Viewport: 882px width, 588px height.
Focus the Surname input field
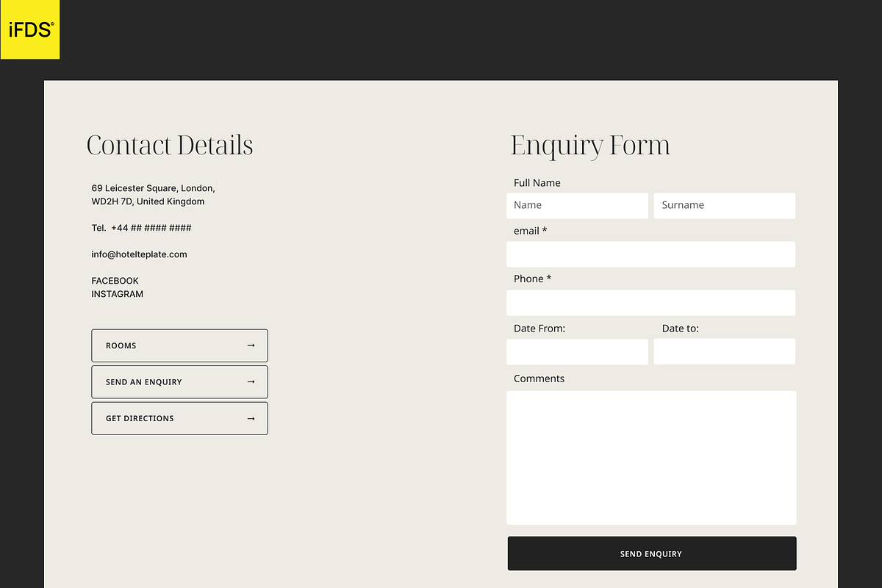pos(724,206)
